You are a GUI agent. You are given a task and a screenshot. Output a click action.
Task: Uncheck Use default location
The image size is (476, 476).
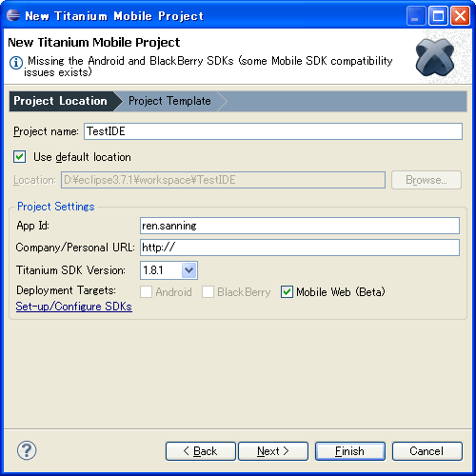[x=20, y=157]
